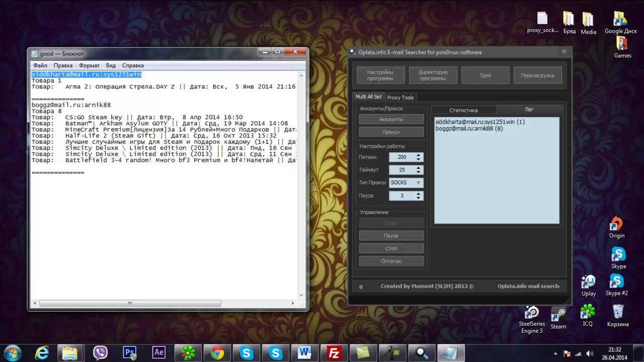Click the volume icon in system tray
The height and width of the screenshot is (362, 644).
coord(589,353)
